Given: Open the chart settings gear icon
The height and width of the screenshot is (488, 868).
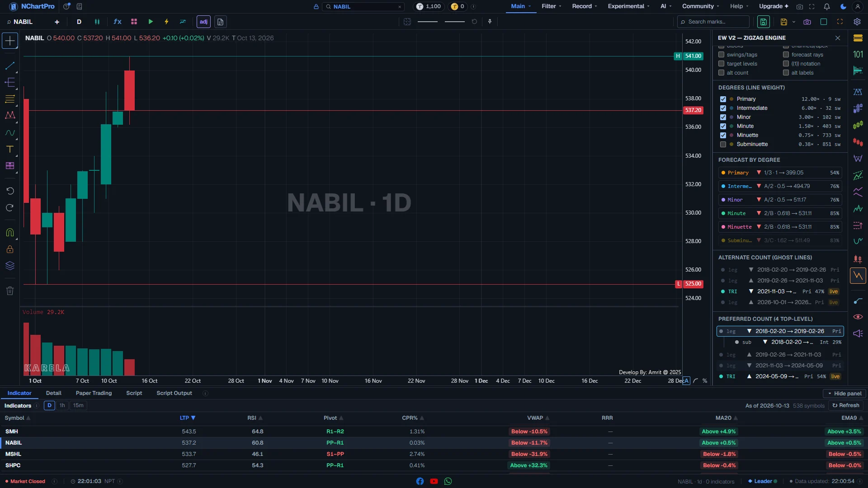Looking at the screenshot, I should coord(857,22).
